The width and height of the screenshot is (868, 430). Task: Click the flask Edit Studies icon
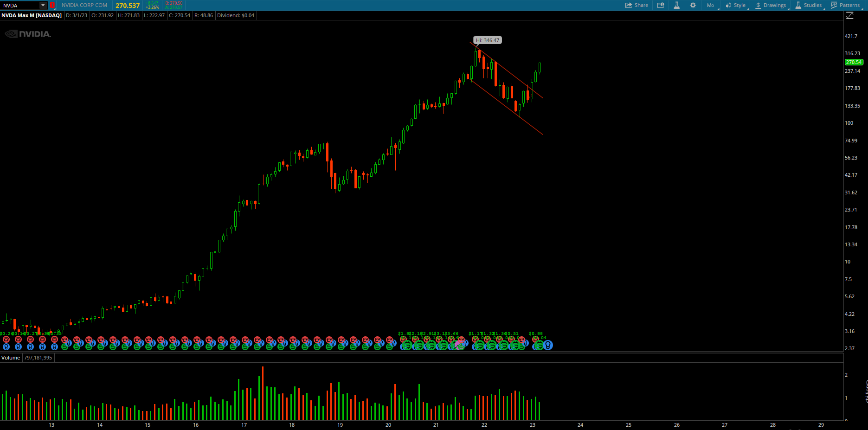pos(676,5)
